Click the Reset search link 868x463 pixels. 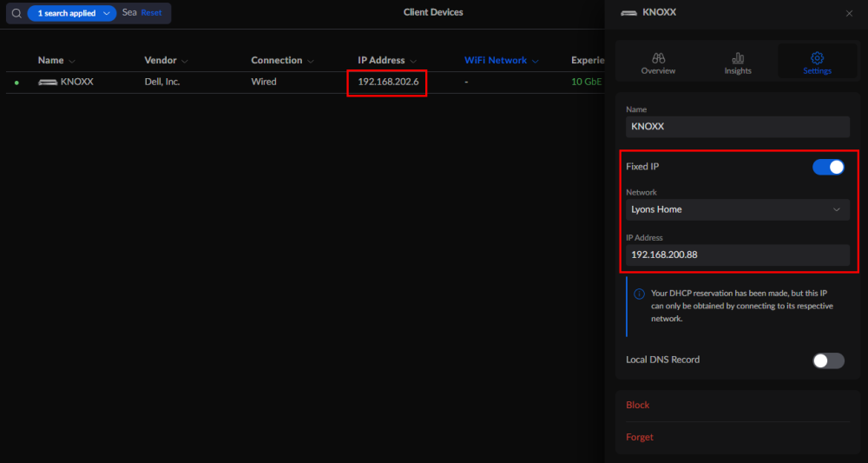click(151, 13)
